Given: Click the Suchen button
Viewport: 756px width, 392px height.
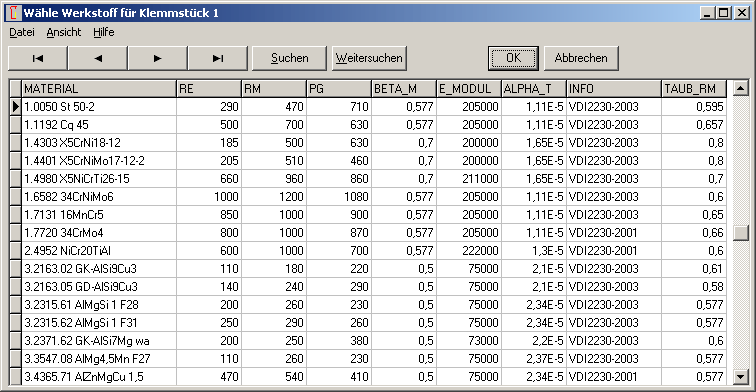Looking at the screenshot, I should point(289,58).
